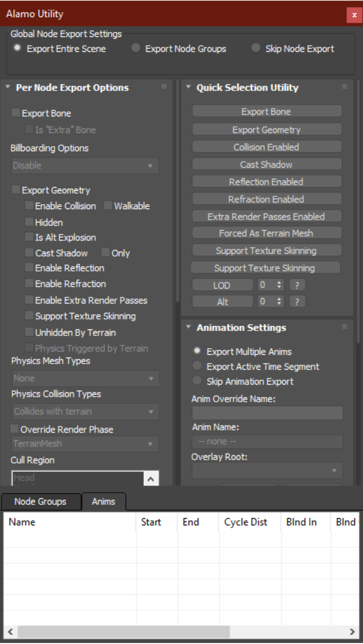Click Refraction Enabled button

pos(266,199)
